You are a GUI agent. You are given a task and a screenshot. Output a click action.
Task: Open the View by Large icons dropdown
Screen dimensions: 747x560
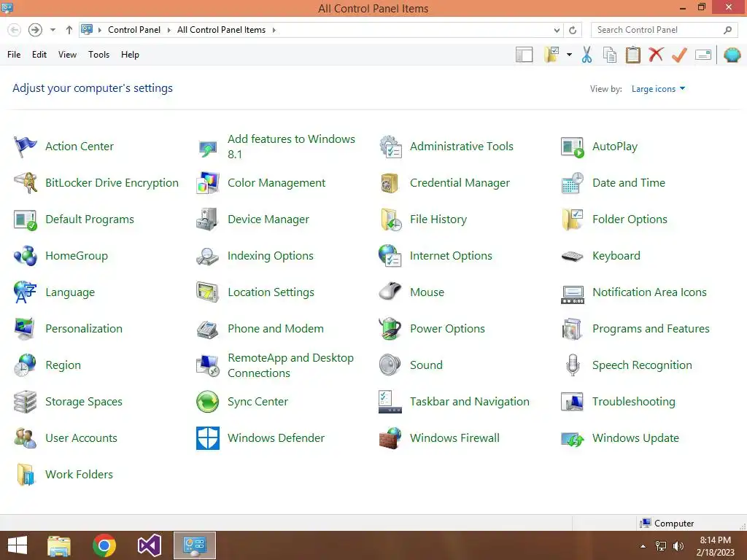click(658, 88)
